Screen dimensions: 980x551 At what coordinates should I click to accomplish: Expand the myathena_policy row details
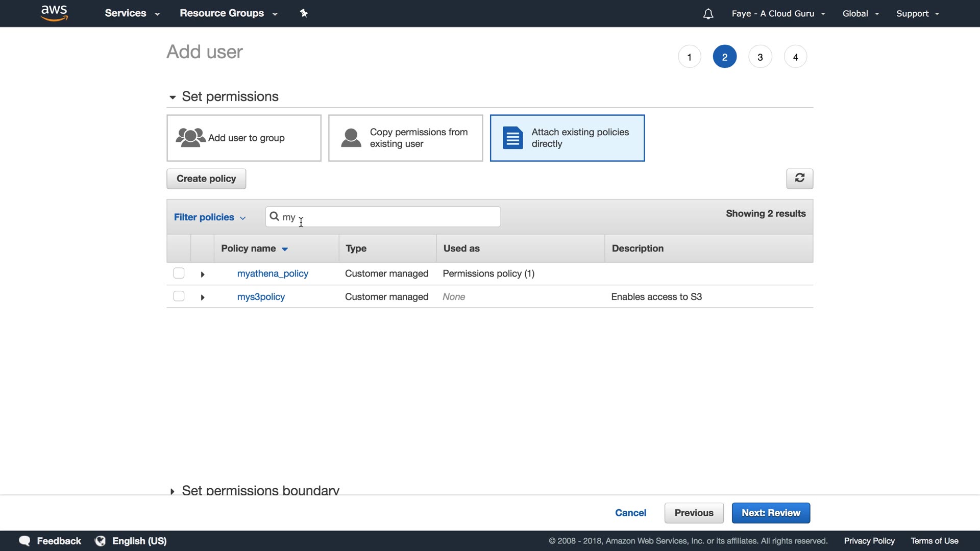(203, 274)
